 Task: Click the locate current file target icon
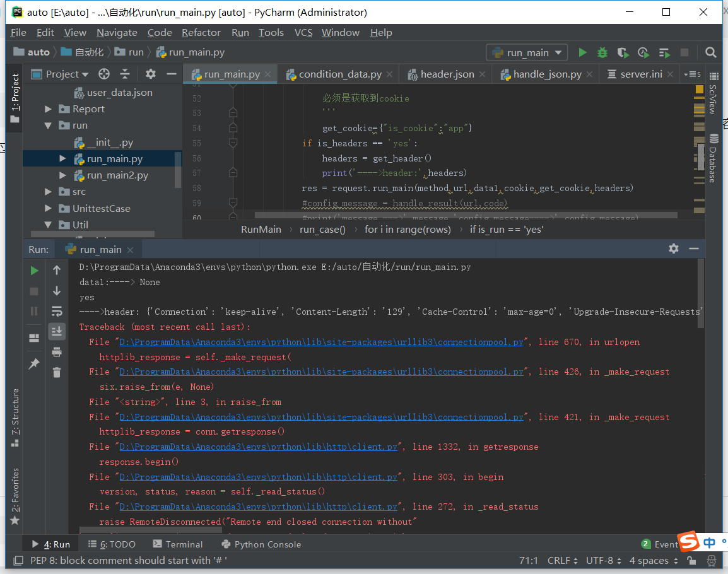pos(104,74)
